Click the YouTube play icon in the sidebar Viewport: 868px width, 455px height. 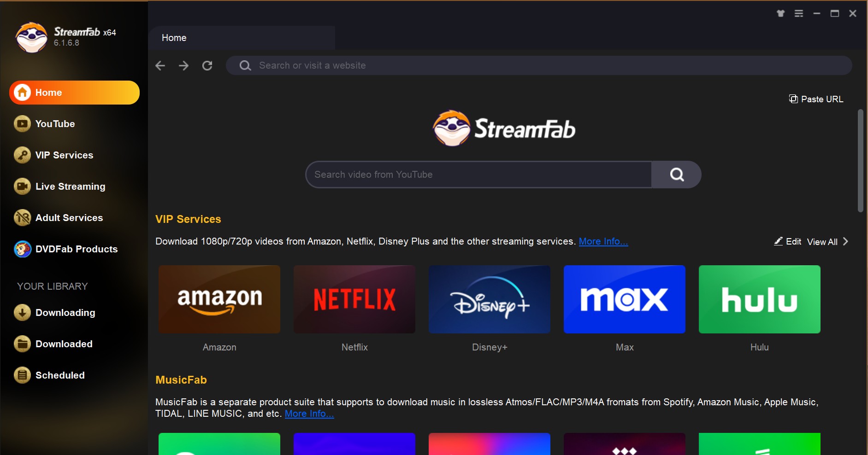[22, 124]
